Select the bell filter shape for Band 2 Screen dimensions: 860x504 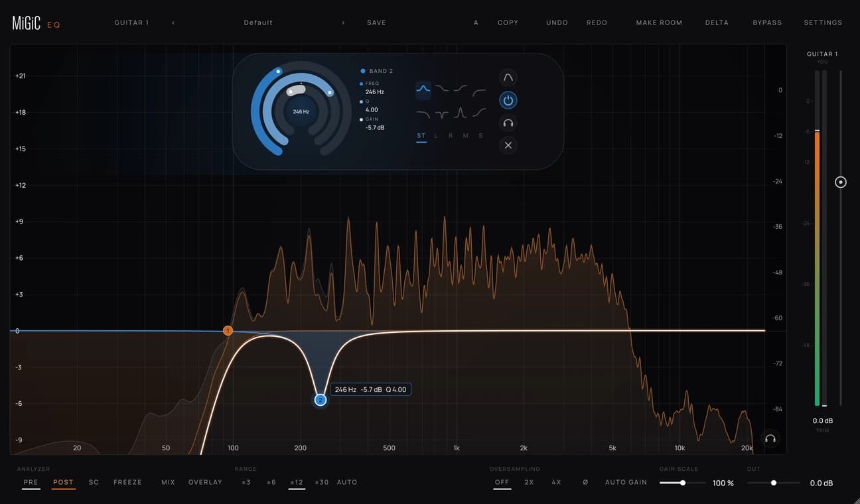[x=423, y=89]
